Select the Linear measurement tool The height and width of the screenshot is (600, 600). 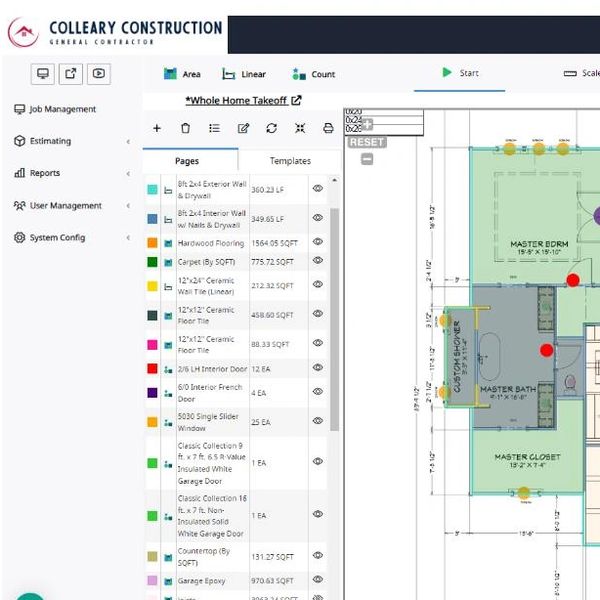[244, 74]
